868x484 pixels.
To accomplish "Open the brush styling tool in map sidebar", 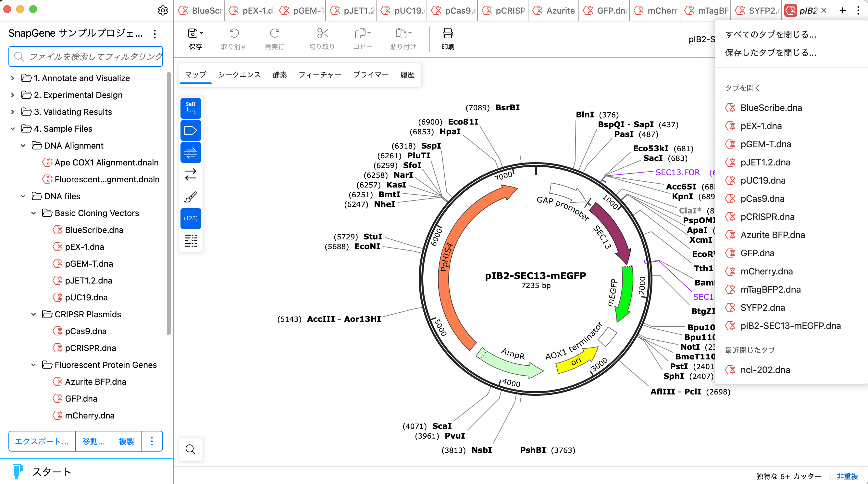I will [191, 197].
